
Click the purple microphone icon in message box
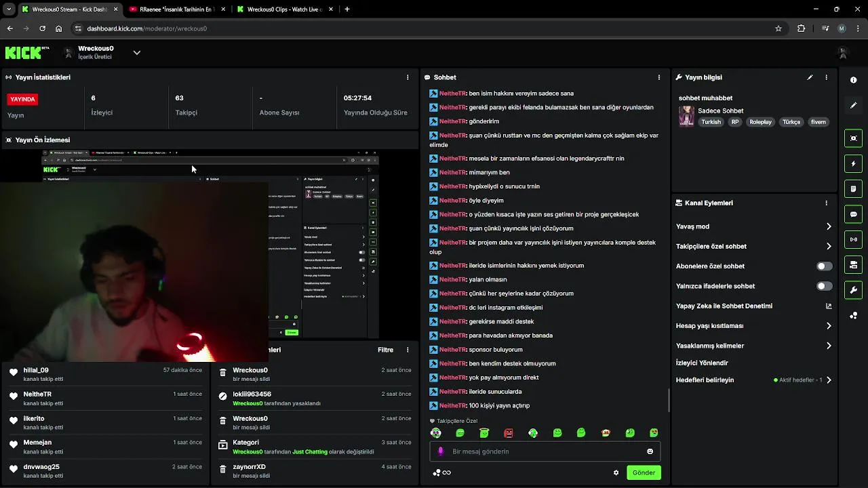(x=441, y=451)
